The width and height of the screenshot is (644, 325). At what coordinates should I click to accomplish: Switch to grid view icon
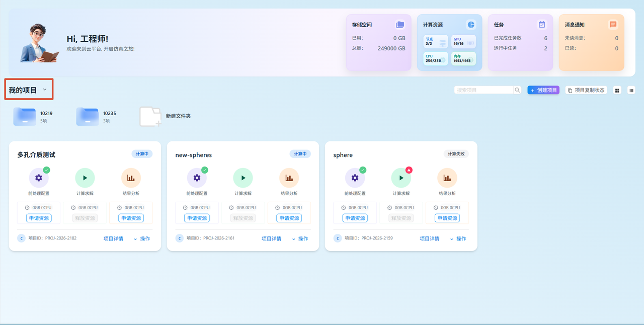click(x=617, y=90)
